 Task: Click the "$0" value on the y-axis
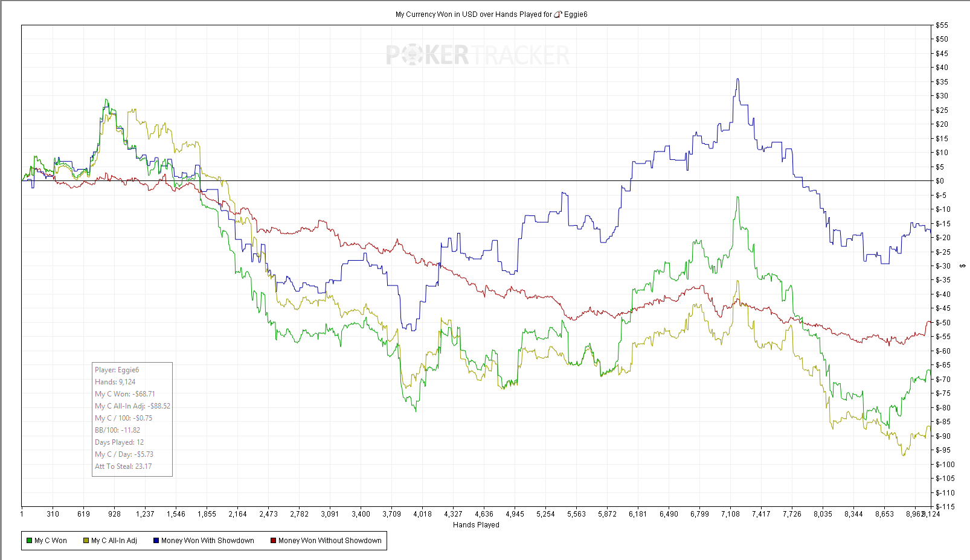940,181
